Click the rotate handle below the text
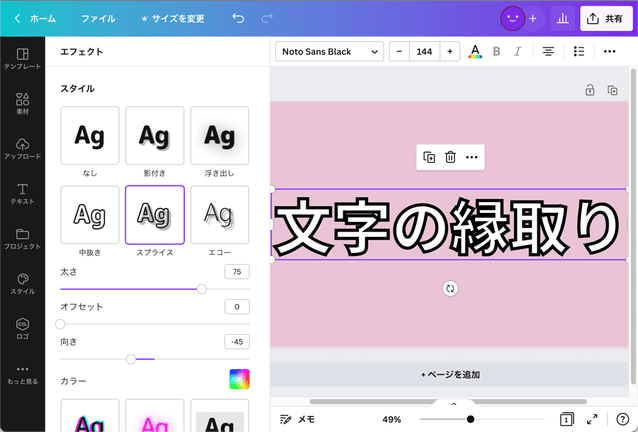 click(x=450, y=288)
